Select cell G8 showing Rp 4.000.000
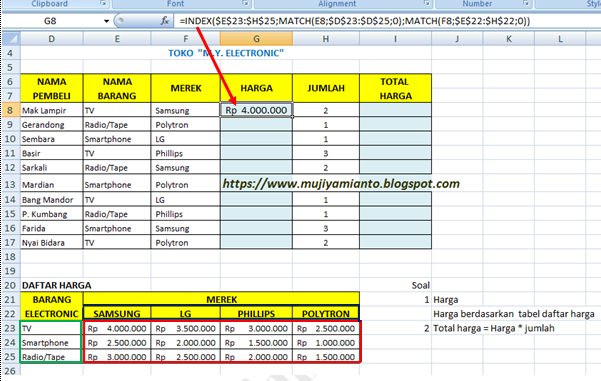 (256, 110)
